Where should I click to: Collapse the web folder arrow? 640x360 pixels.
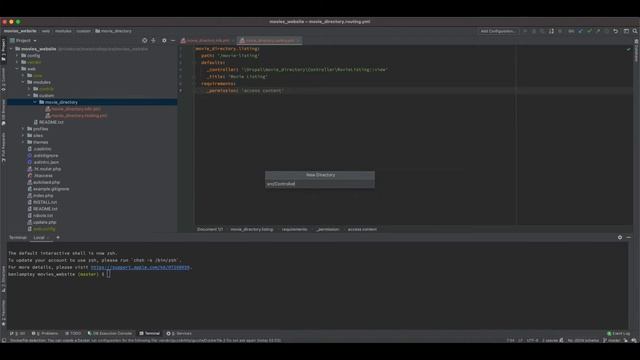click(x=17, y=69)
